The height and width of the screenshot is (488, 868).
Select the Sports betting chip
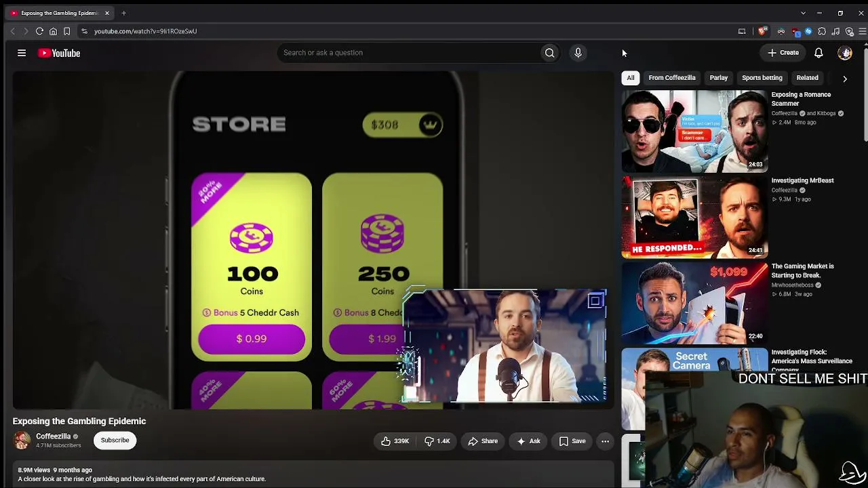point(762,78)
